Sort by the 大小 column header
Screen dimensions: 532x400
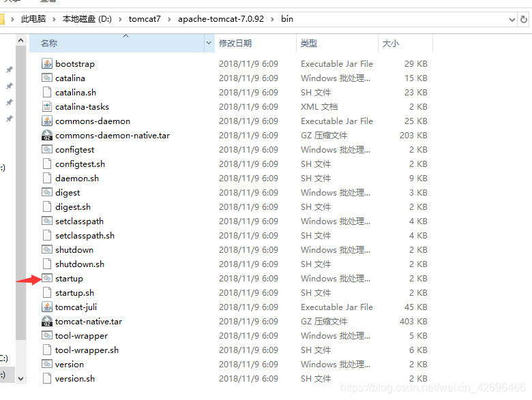click(x=405, y=43)
